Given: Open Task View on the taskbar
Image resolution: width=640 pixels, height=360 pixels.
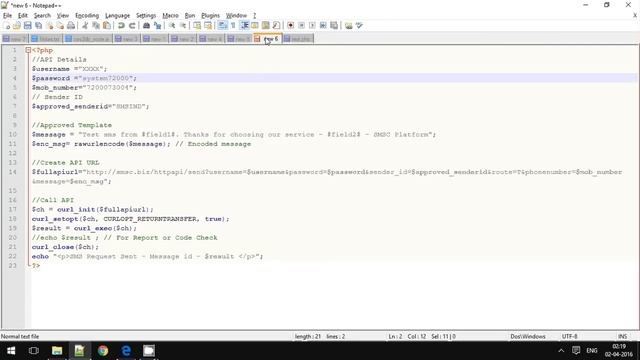Looking at the screenshot, I should 34,351.
